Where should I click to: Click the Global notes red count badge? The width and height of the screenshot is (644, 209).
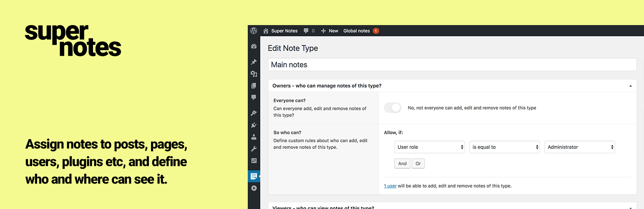376,31
